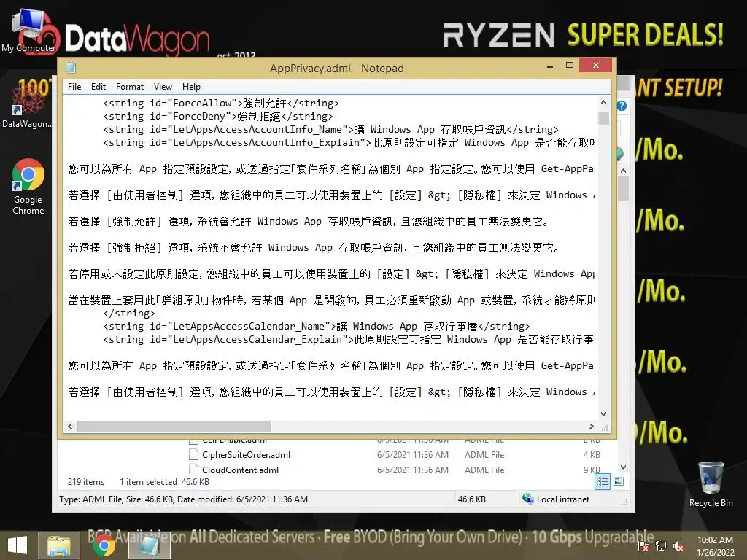Click the 46.6 KB status bar cell
747x560 pixels.
pos(472,499)
